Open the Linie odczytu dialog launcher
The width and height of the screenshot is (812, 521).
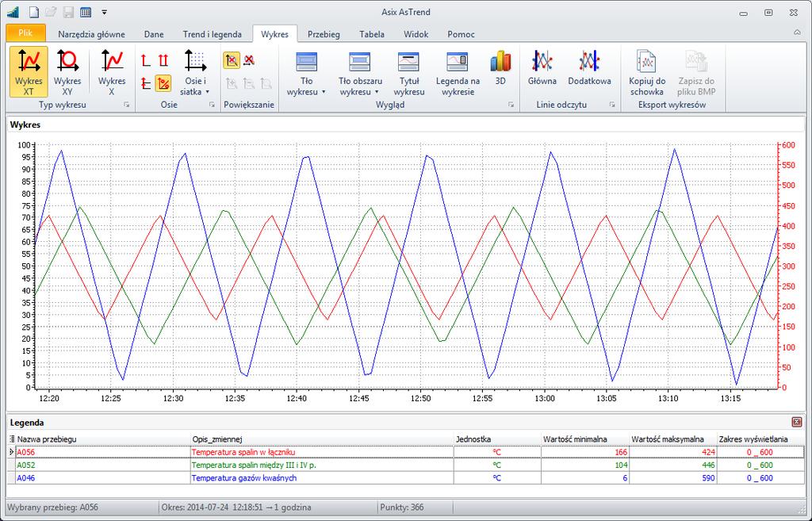pos(612,105)
